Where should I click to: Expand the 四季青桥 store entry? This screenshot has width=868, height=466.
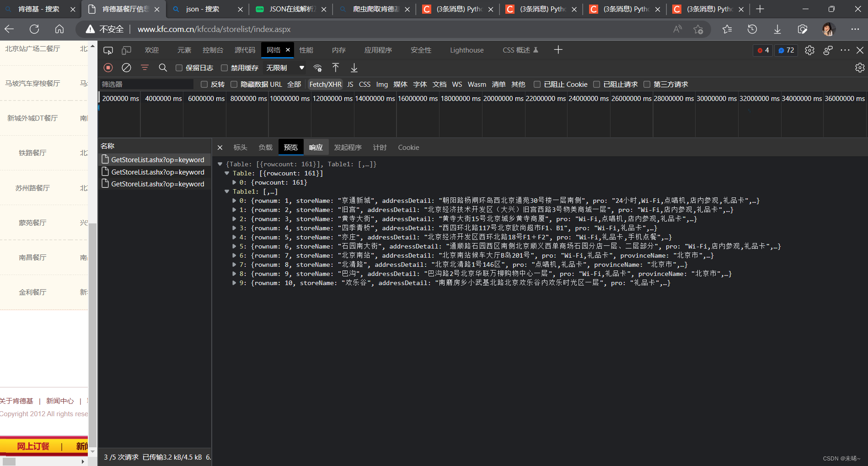tap(234, 228)
